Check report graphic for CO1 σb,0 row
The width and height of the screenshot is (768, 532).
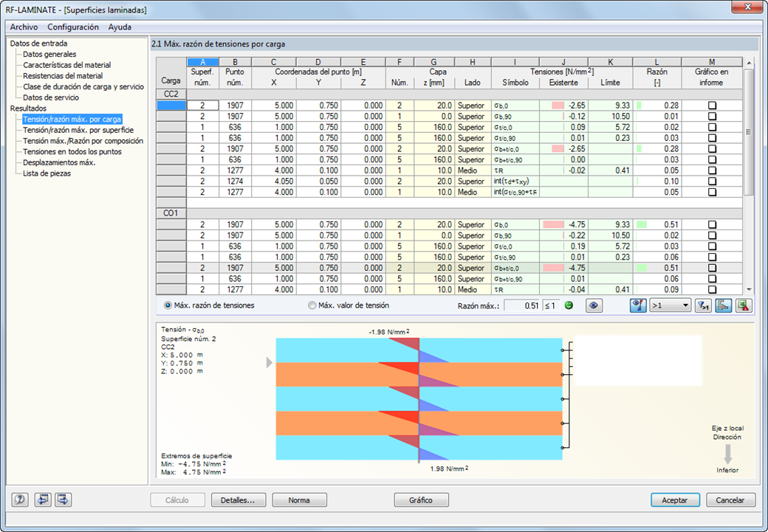coord(712,224)
